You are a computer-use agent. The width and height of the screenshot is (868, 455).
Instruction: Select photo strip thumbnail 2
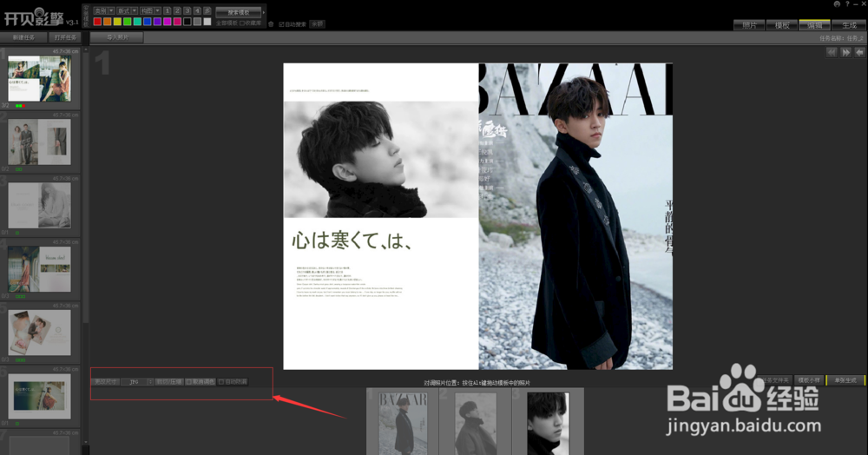(x=475, y=424)
